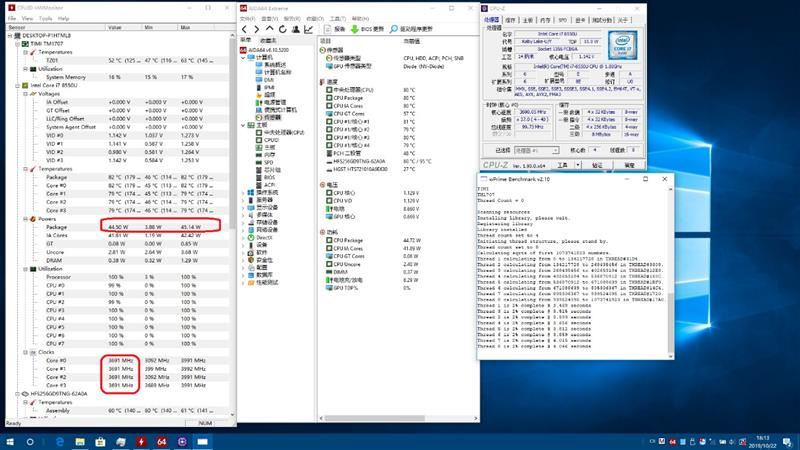Click the green BIOS 更新 download icon
Viewport: 800px width, 450px height.
pyautogui.click(x=355, y=29)
